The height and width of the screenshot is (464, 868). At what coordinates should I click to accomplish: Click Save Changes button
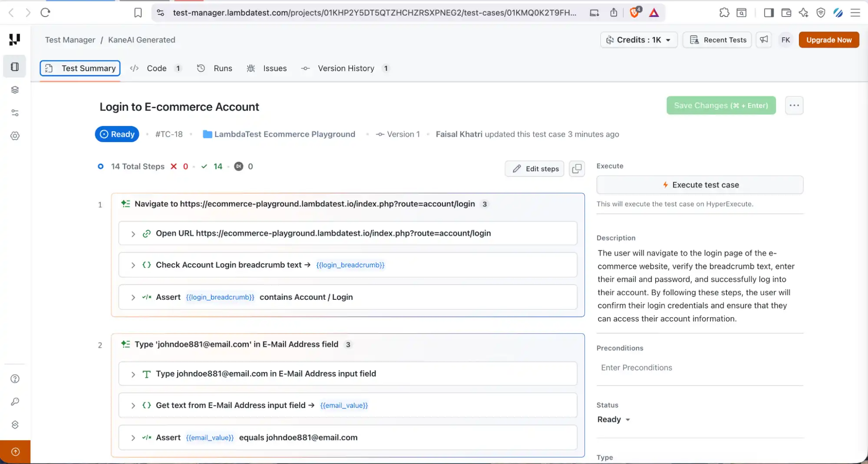tap(721, 106)
